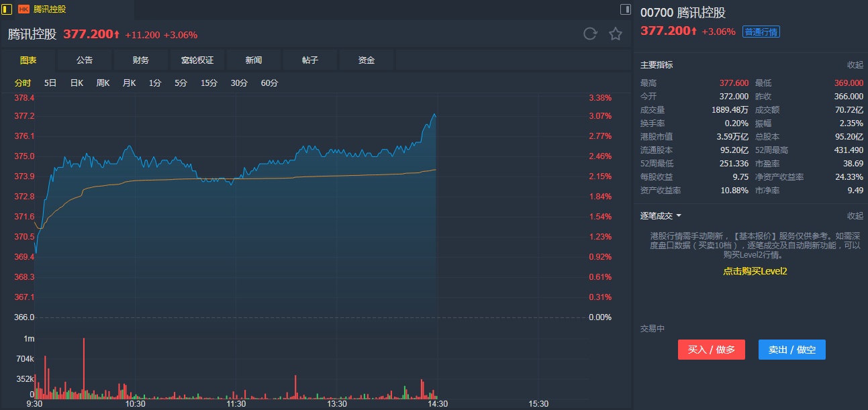Viewport: 868px width, 410px height.
Task: Open the 窝轮权证 tab
Action: click(197, 60)
